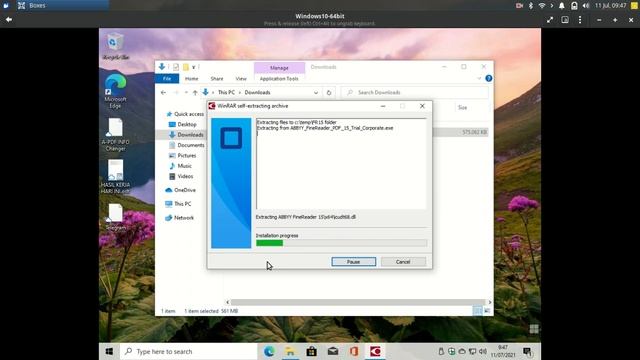The width and height of the screenshot is (640, 360).
Task: Open host Bluetooth tray icon
Action: 531,6
